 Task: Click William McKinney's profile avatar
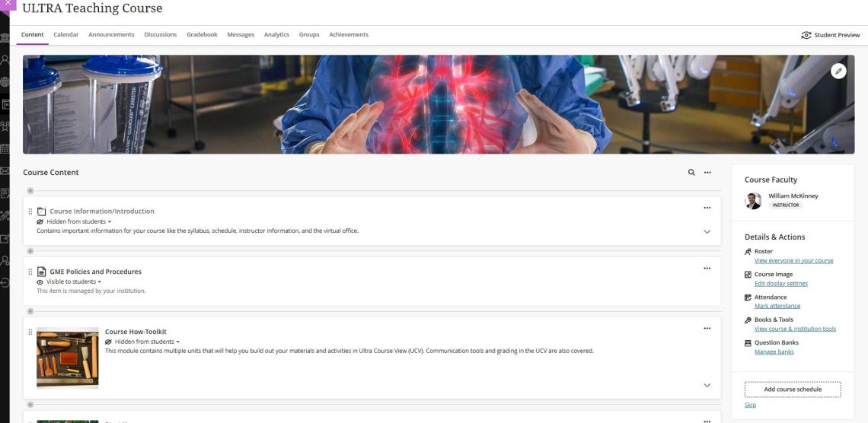click(x=753, y=201)
